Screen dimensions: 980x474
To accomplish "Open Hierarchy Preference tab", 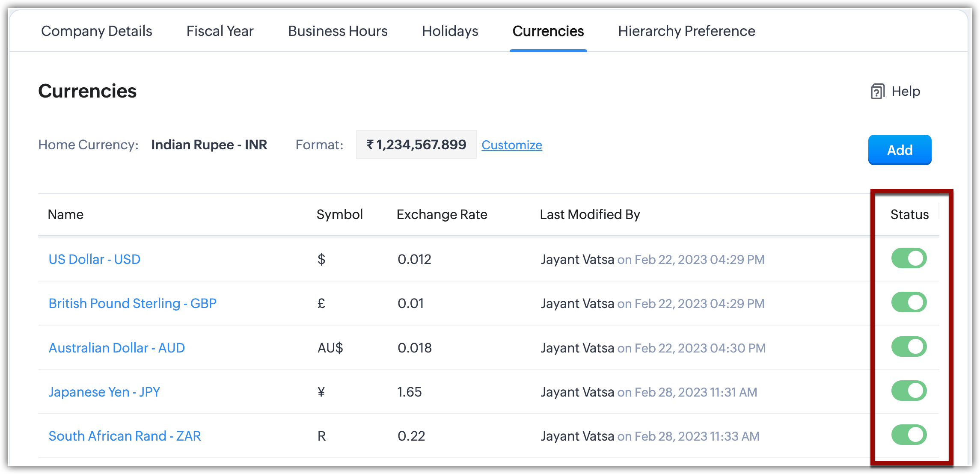I will tap(686, 31).
